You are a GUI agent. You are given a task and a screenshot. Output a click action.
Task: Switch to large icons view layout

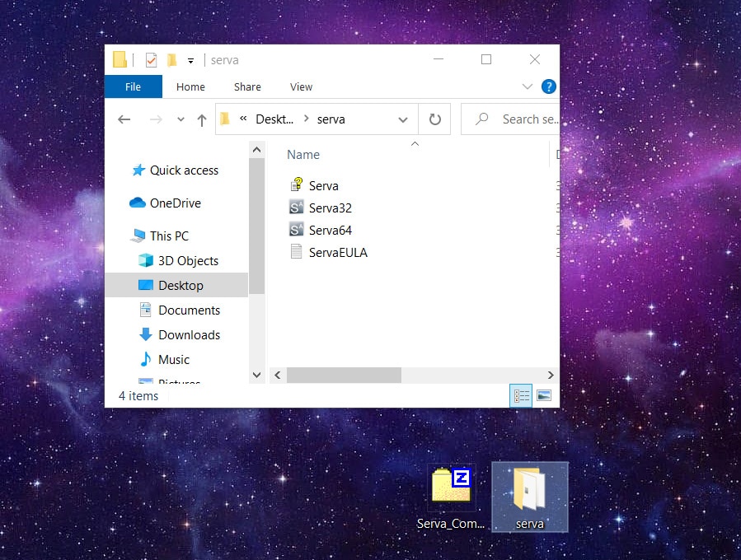pos(544,395)
